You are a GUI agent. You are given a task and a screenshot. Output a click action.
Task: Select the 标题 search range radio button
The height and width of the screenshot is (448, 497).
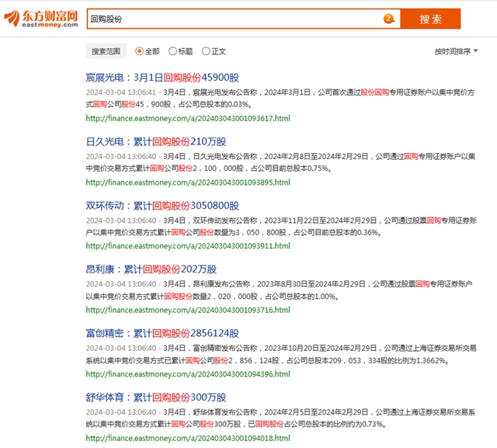pyautogui.click(x=172, y=51)
